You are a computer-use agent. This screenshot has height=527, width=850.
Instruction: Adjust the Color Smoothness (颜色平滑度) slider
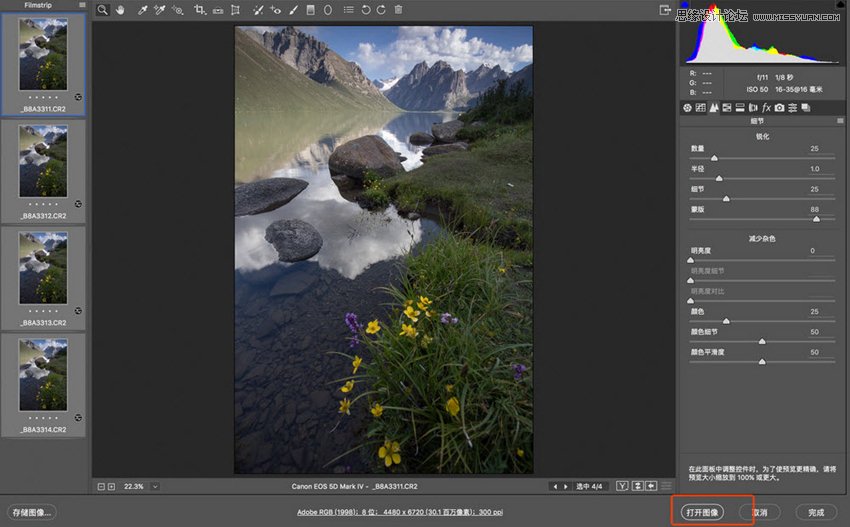click(762, 362)
